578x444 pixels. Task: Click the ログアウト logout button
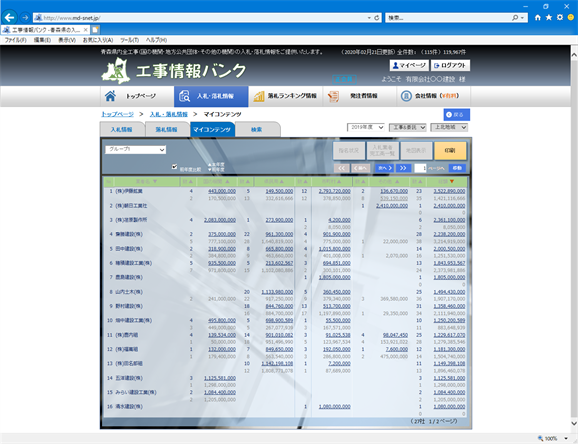point(450,65)
